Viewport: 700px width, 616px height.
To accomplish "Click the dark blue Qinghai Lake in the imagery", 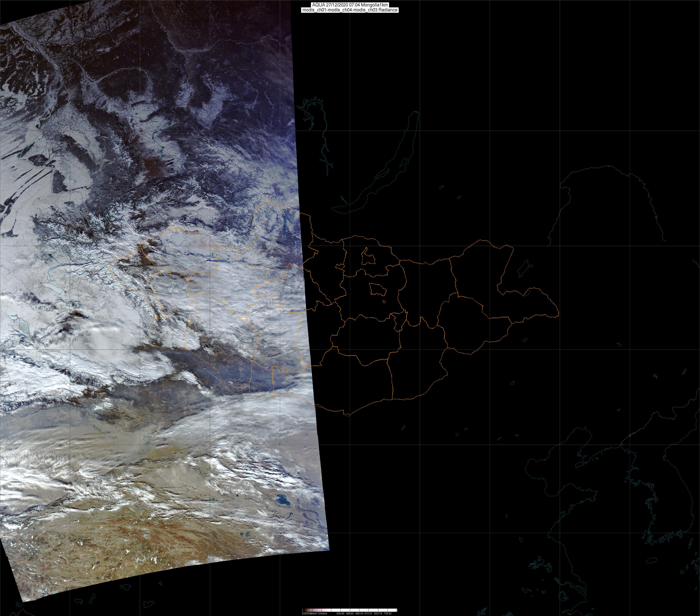I will (283, 500).
